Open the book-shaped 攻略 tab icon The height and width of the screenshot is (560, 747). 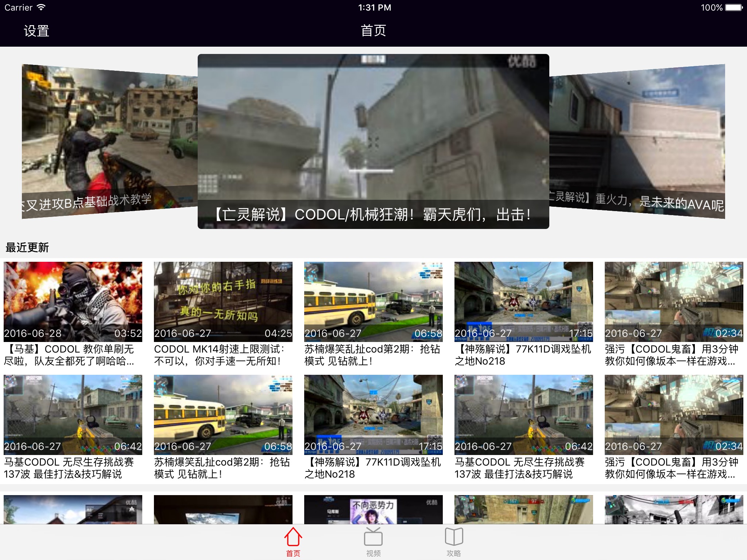[454, 537]
